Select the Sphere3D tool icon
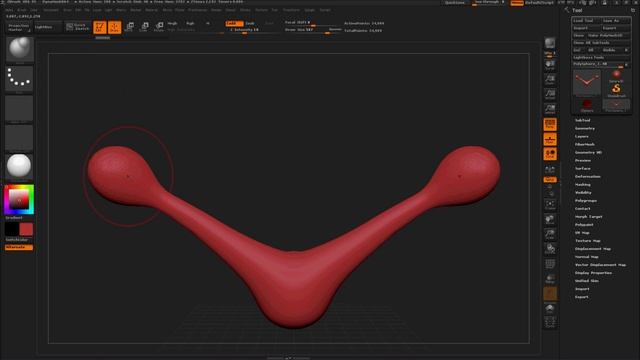Image resolution: width=640 pixels, height=360 pixels. 616,76
